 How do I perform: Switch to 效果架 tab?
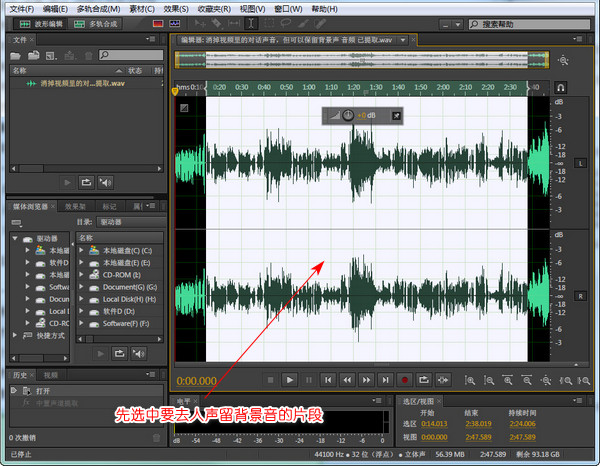(75, 207)
